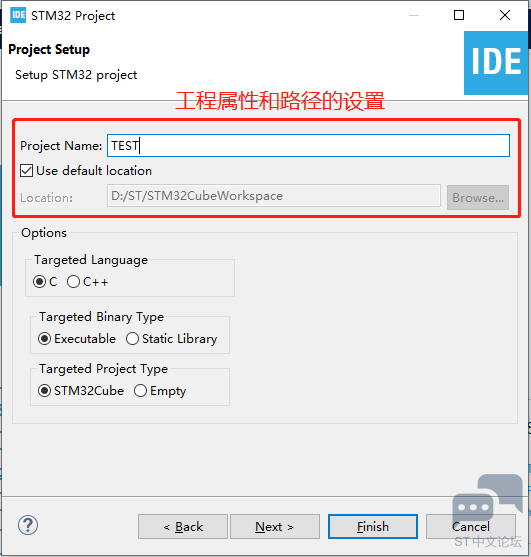Click the Browse... button
Image resolution: width=531 pixels, height=557 pixels.
tap(478, 198)
